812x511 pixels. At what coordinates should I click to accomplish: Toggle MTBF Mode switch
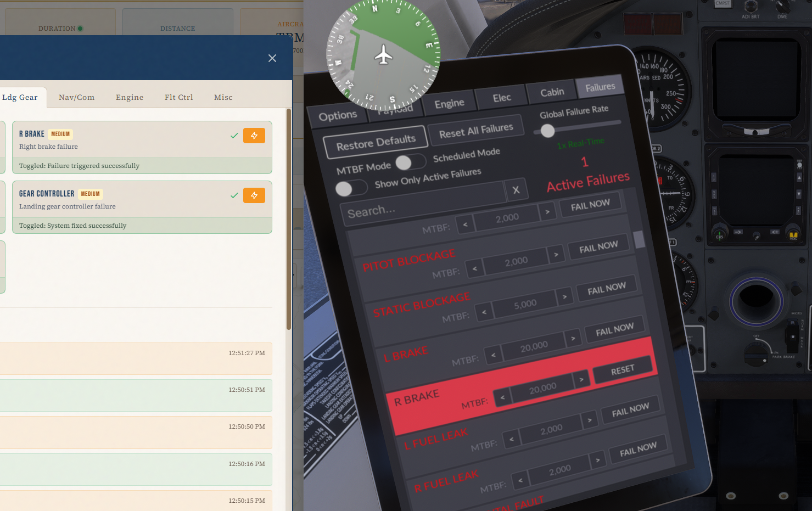410,162
